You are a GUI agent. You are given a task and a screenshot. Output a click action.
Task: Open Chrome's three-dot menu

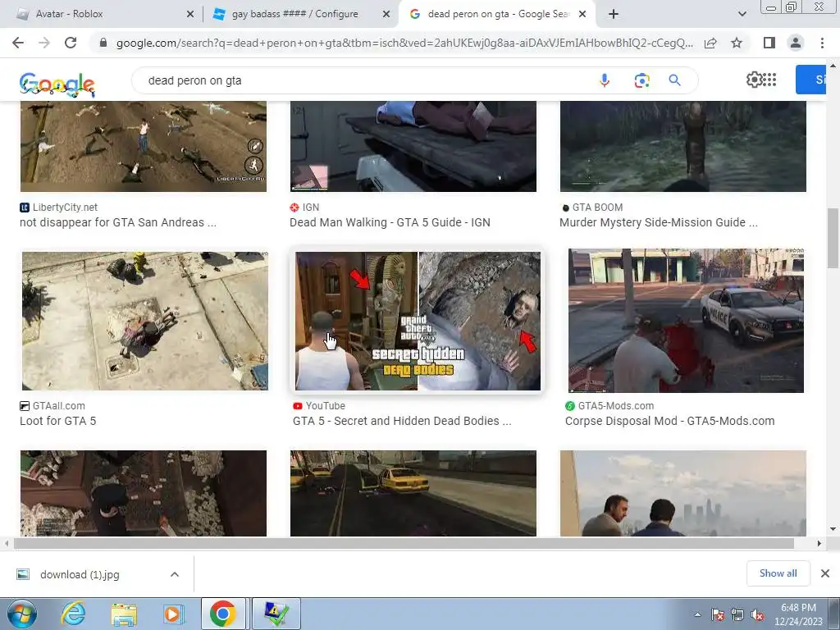822,43
